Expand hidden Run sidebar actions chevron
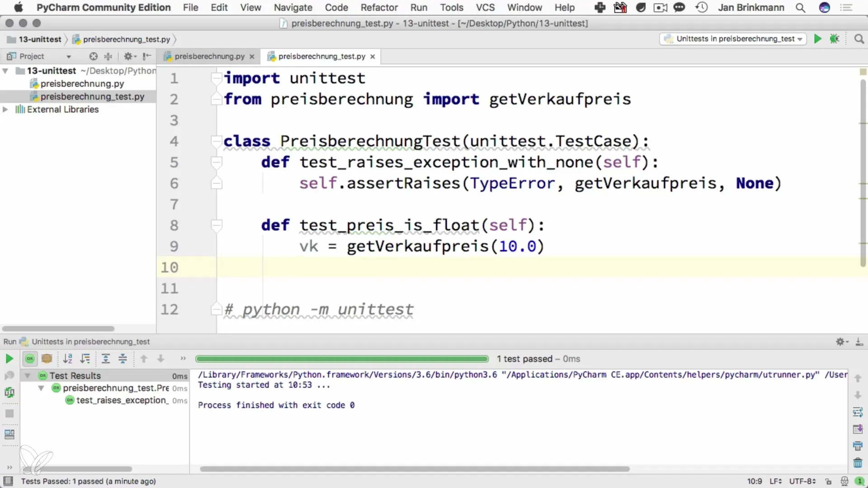The image size is (868, 488). coord(9,467)
